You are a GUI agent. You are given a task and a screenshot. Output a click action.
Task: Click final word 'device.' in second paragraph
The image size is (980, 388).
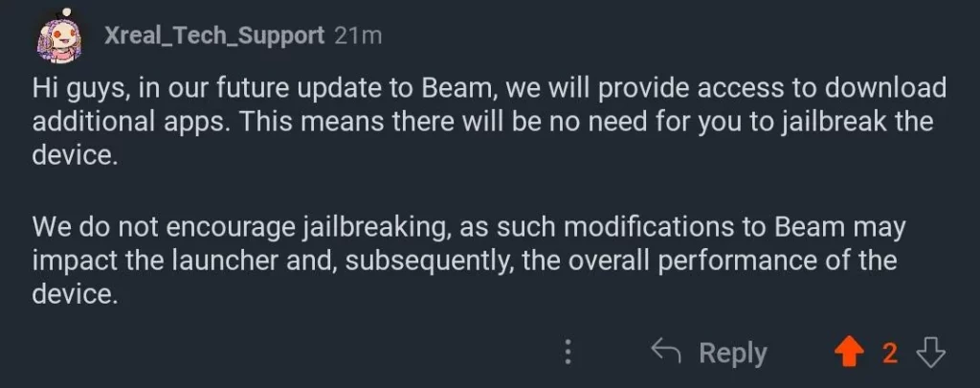pos(75,293)
